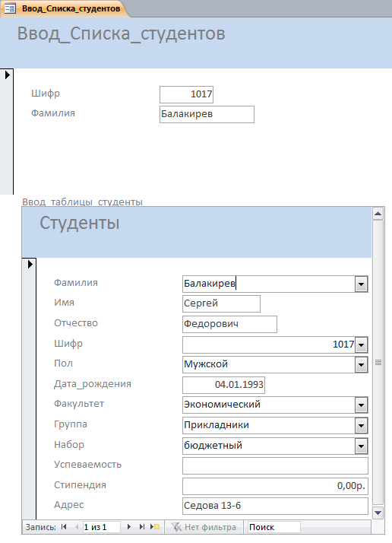Viewport: 392px width, 543px height.
Task: Create new blank record icon
Action: (155, 527)
